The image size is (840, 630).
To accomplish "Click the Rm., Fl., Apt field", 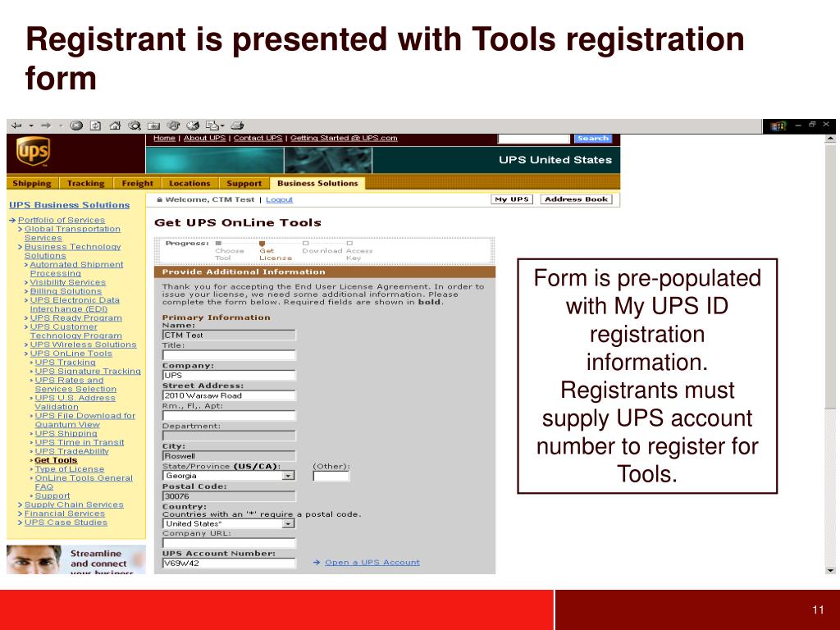I will (x=229, y=416).
